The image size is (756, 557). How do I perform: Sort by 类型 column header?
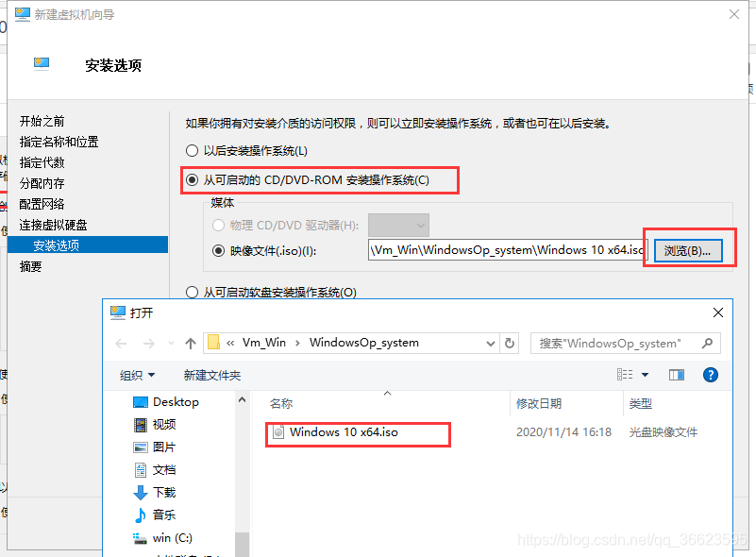640,404
